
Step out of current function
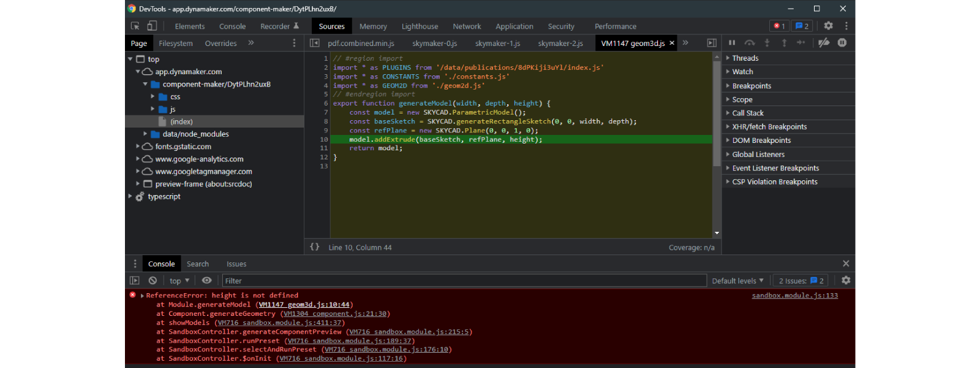784,43
